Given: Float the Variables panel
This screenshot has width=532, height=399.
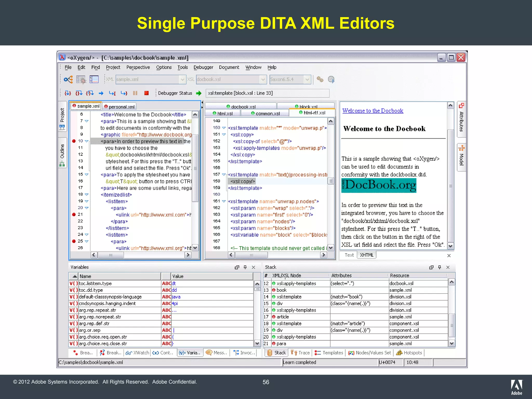Looking at the screenshot, I should tap(237, 267).
